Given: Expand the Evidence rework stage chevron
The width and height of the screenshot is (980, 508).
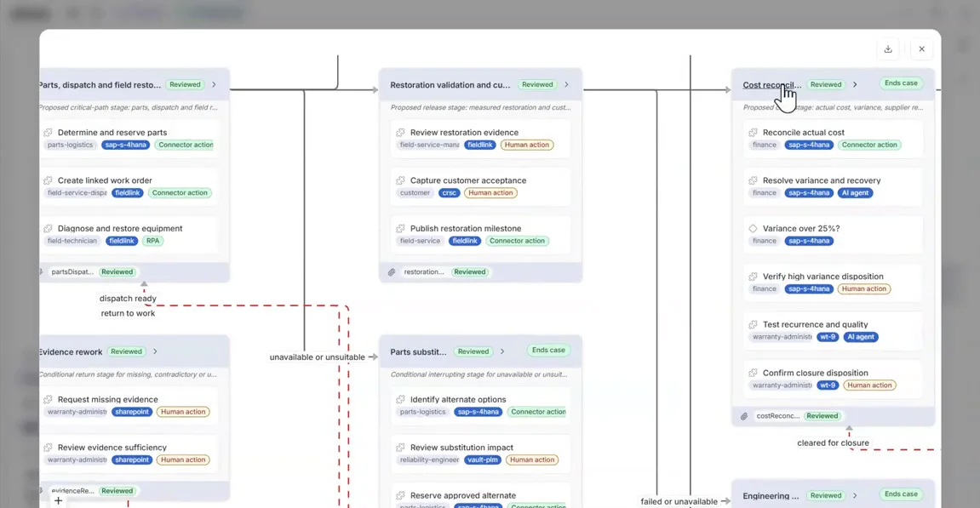Looking at the screenshot, I should coord(155,351).
